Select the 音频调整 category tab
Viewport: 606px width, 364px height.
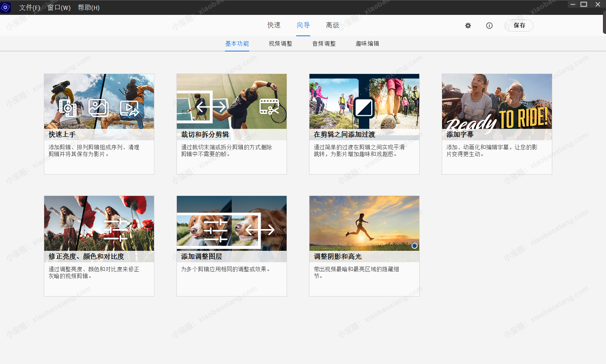point(324,43)
